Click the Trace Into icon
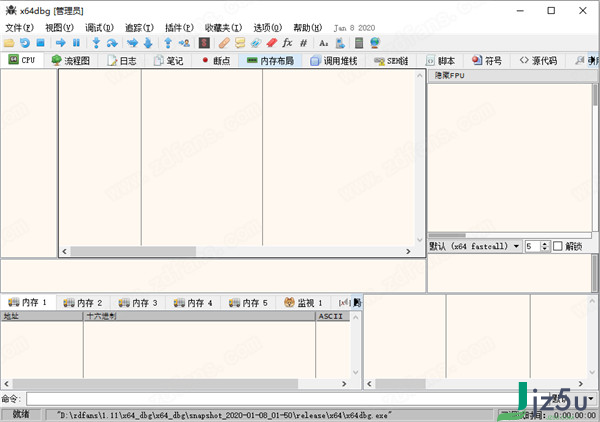600x422 pixels. tap(132, 43)
